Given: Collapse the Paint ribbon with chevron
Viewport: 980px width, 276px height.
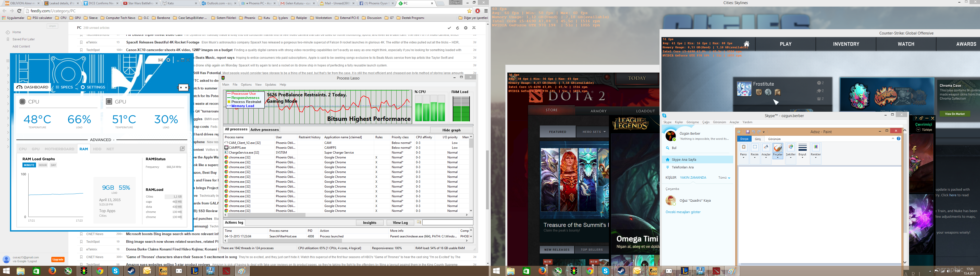Looking at the screenshot, I should pos(893,139).
